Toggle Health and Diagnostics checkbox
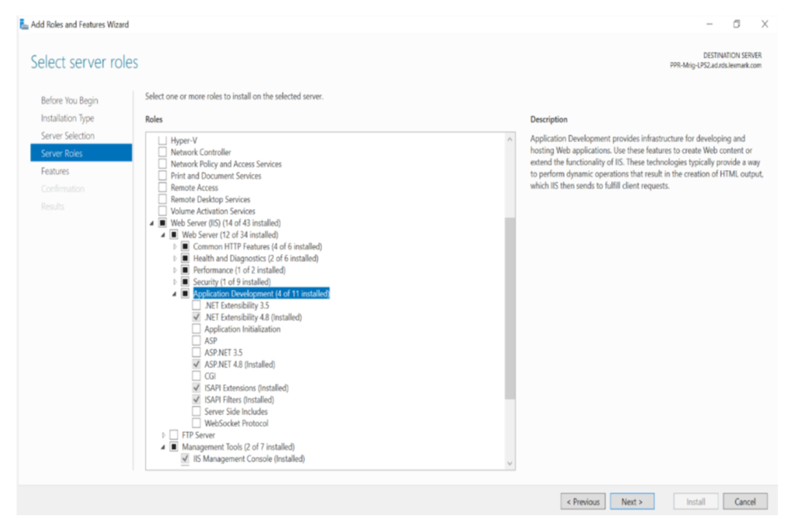The image size is (793, 532). click(x=185, y=258)
